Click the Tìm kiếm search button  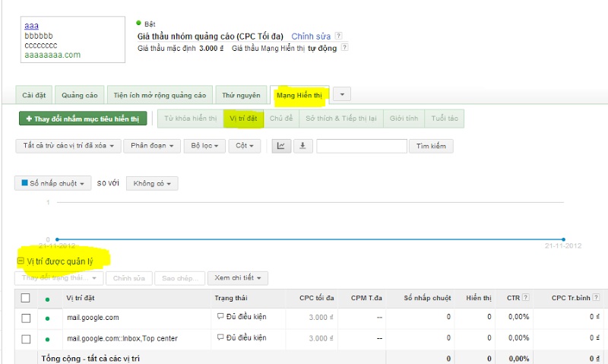[x=431, y=146]
